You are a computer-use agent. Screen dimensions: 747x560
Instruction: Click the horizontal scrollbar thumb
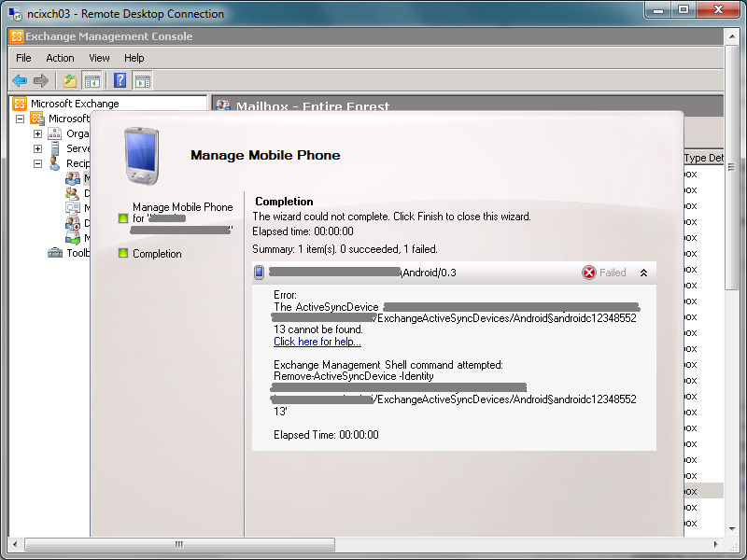coord(179,544)
